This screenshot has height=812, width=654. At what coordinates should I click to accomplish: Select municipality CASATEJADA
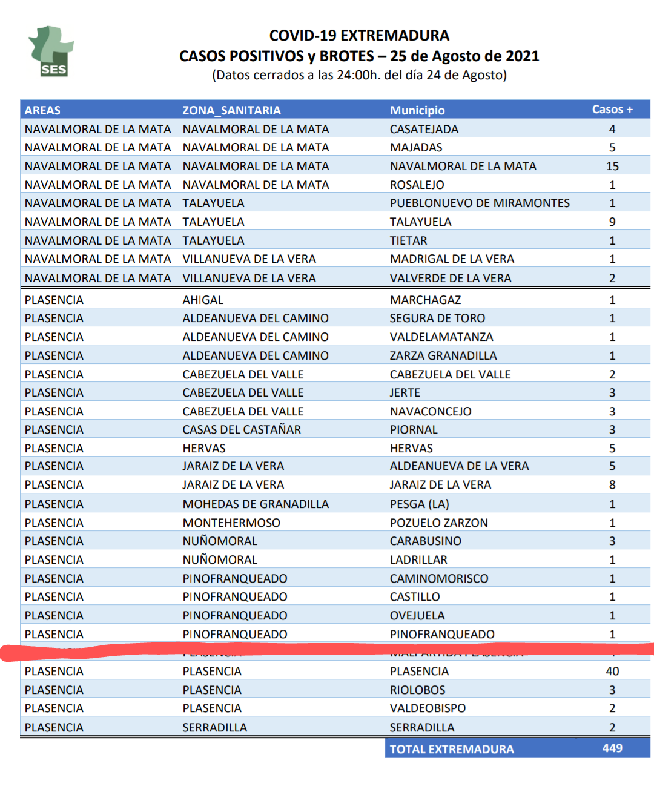click(x=424, y=129)
